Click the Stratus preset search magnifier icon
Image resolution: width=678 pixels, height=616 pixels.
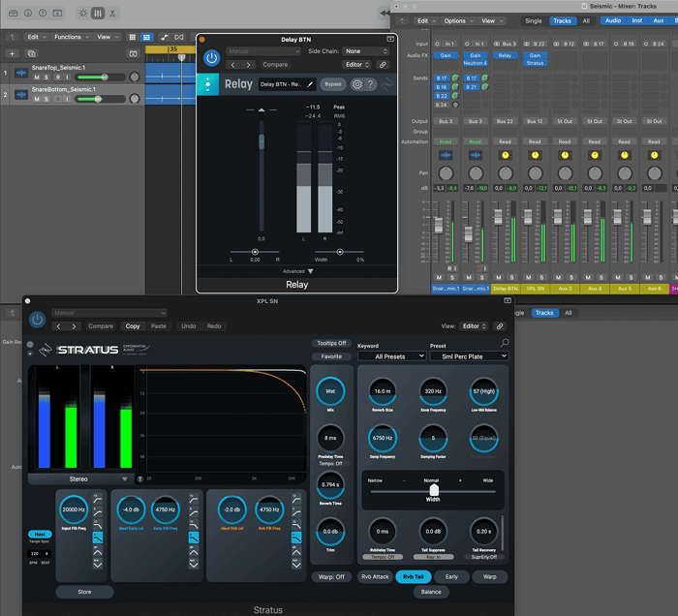505,343
